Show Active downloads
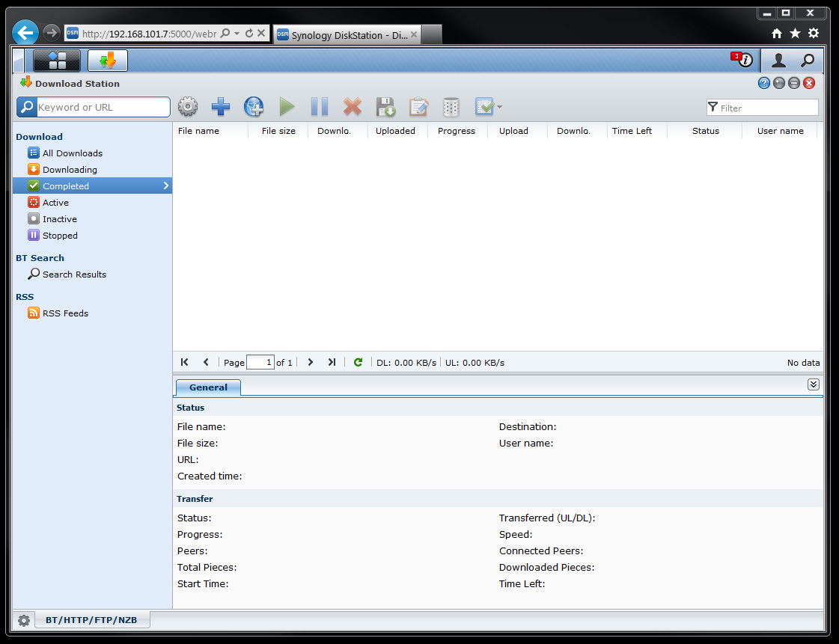The height and width of the screenshot is (644, 839). 92,202
